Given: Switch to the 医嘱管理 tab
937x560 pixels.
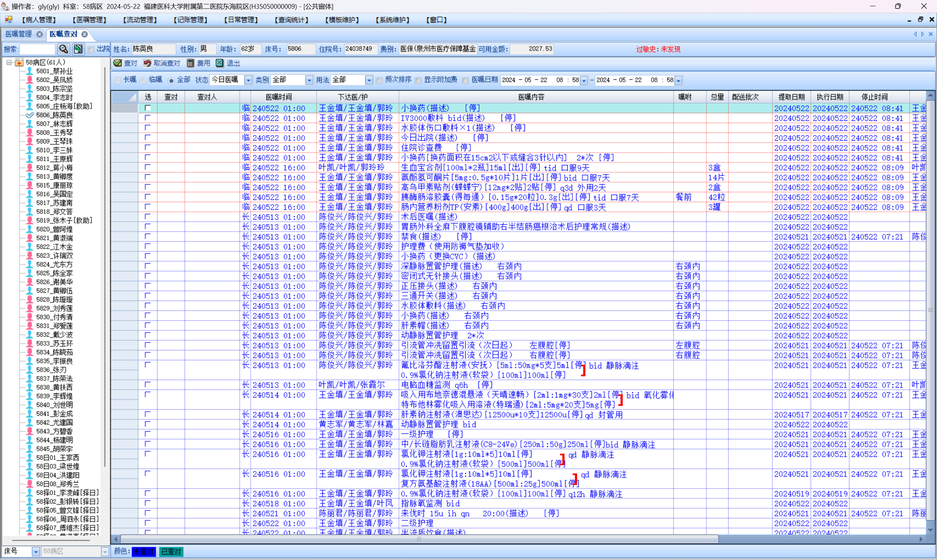Looking at the screenshot, I should coord(19,34).
